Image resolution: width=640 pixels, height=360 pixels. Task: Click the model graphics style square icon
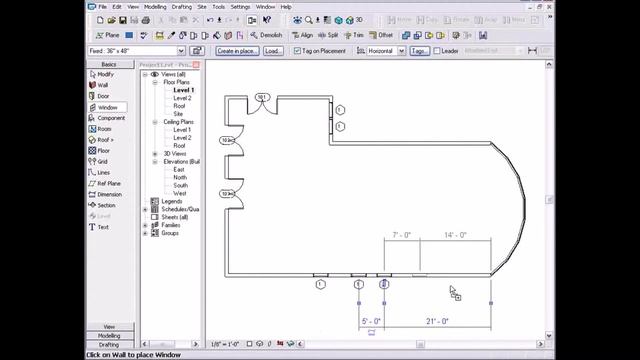249,344
